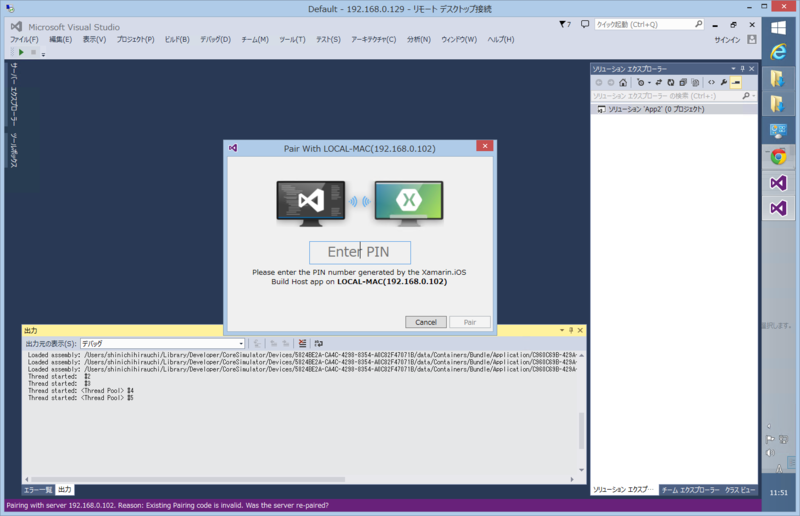Click the Show All Files icon
Viewport: 800px width, 516px height.
click(x=695, y=82)
